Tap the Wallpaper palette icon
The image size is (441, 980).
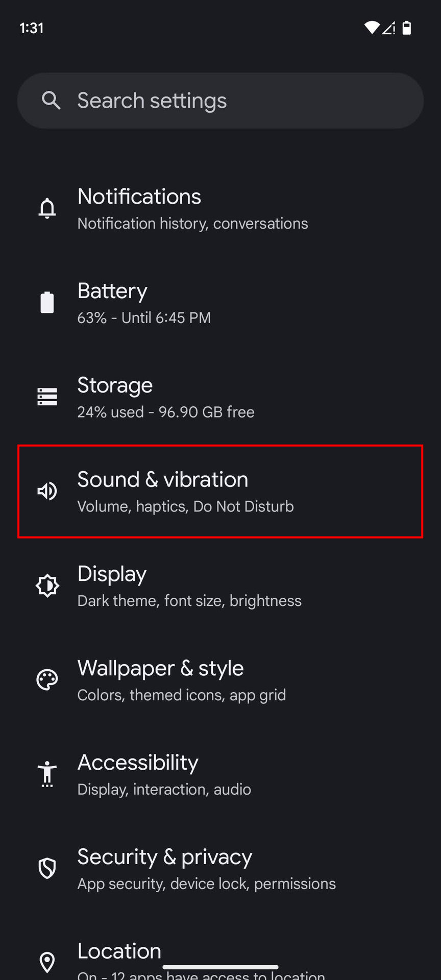point(47,680)
